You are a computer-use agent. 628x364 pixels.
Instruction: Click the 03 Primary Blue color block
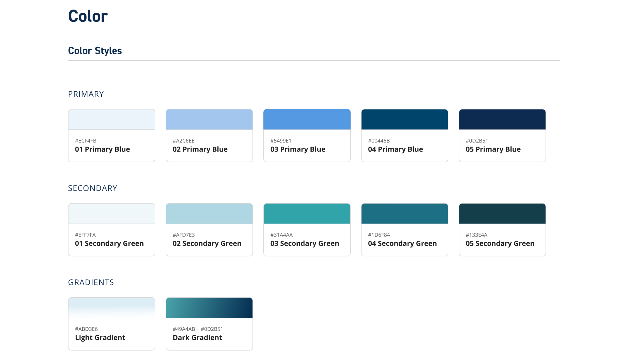tap(307, 119)
